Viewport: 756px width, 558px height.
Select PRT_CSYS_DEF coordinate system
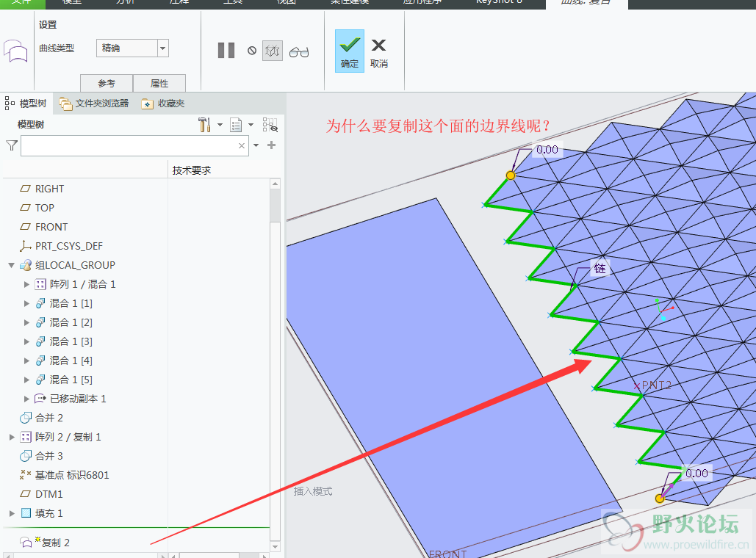click(61, 246)
